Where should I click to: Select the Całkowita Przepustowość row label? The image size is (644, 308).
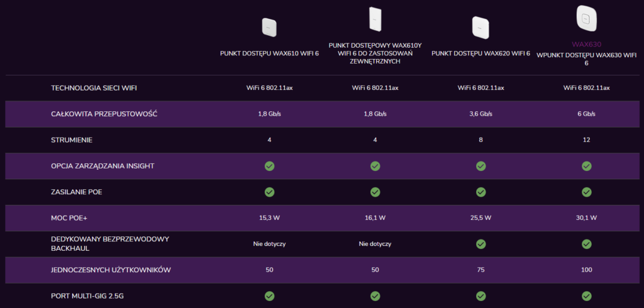pos(104,114)
